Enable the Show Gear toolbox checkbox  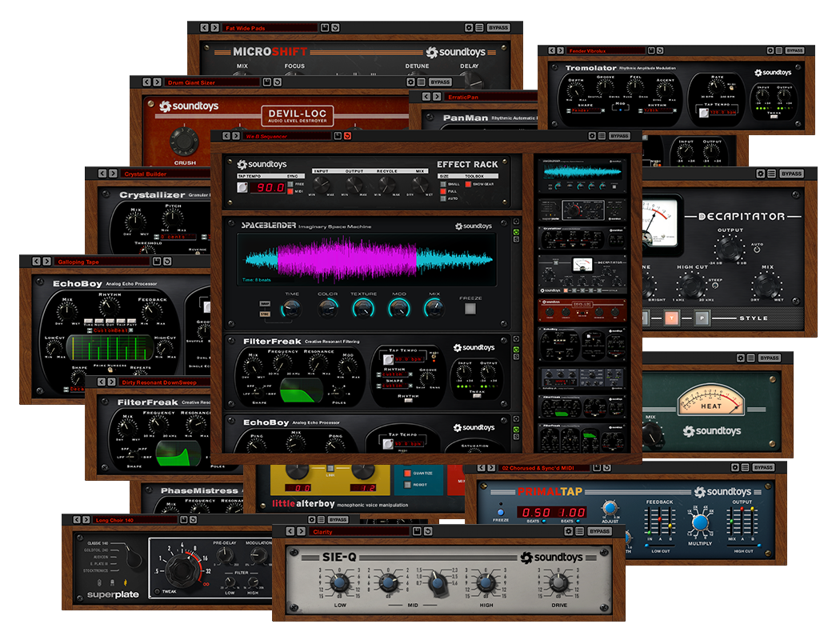pos(467,184)
